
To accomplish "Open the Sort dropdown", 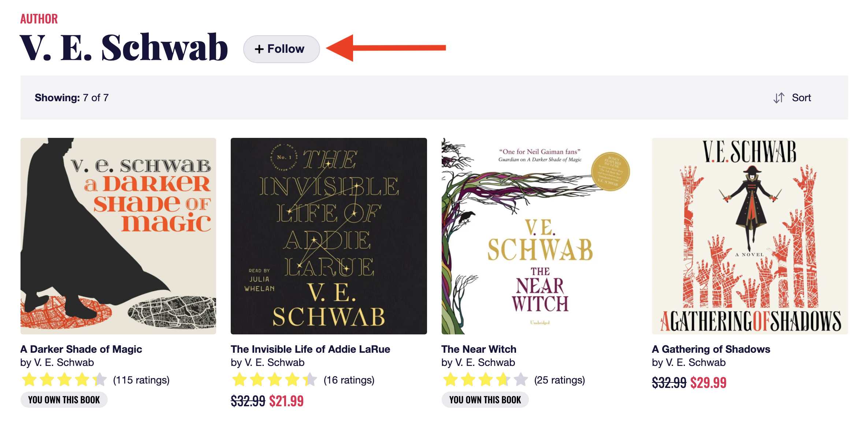I will pos(801,98).
